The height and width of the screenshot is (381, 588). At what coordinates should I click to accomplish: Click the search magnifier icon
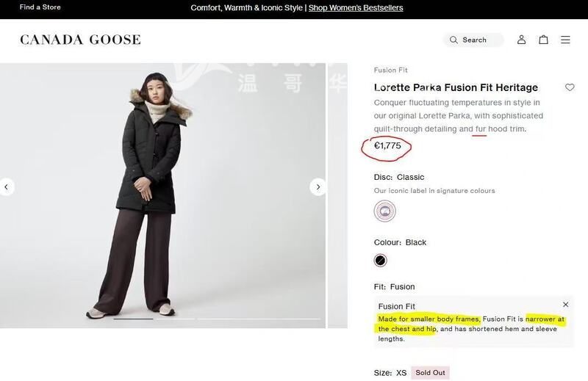(453, 40)
